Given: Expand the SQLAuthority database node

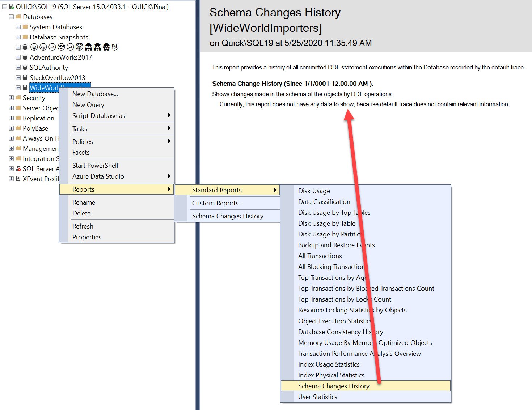Looking at the screenshot, I should pos(18,68).
